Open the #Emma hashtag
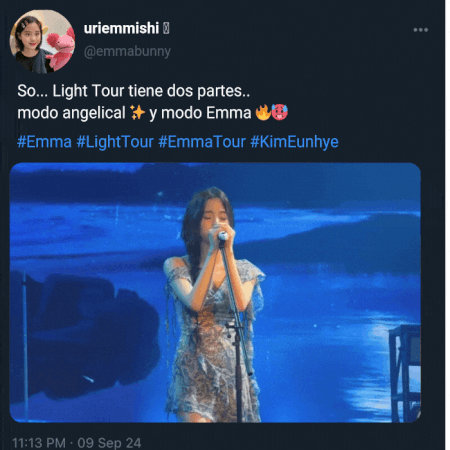The width and height of the screenshot is (450, 450). (x=44, y=142)
